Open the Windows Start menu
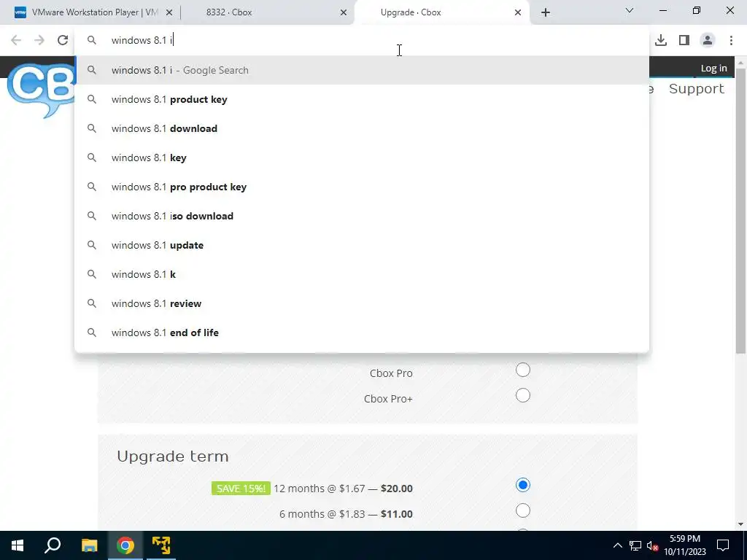The image size is (747, 560). point(18,545)
